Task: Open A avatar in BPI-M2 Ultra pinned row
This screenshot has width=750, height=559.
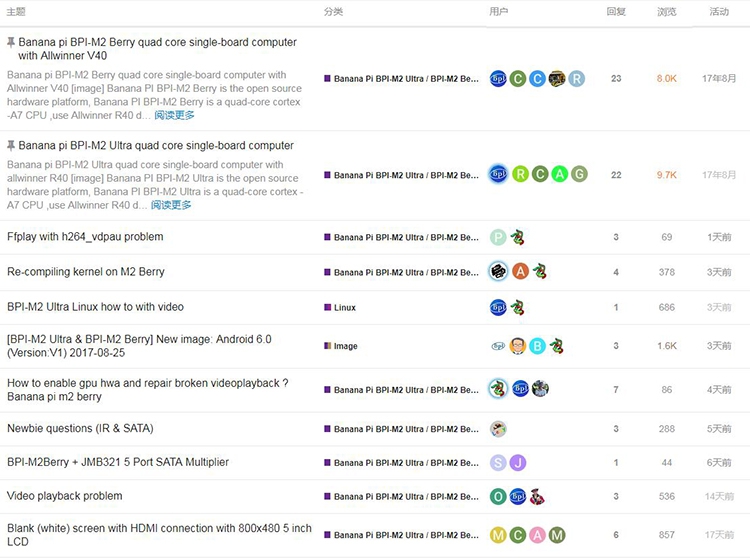Action: [x=560, y=174]
